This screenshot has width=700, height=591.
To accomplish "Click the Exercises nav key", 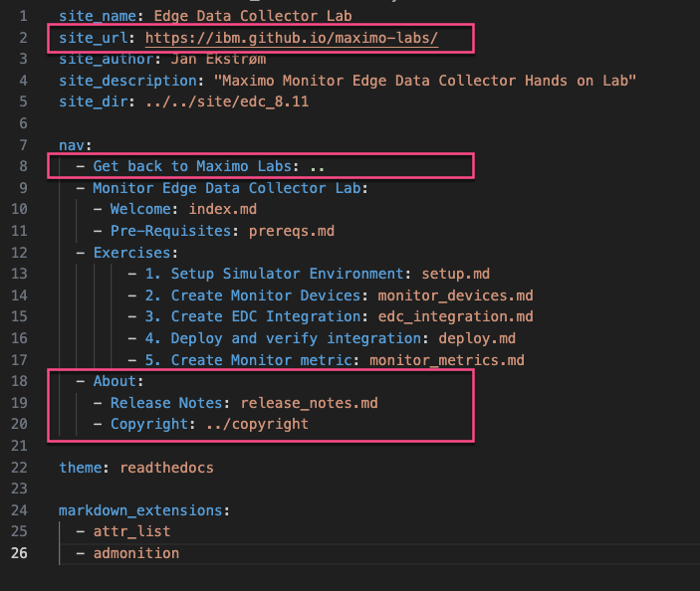I will coord(131,253).
